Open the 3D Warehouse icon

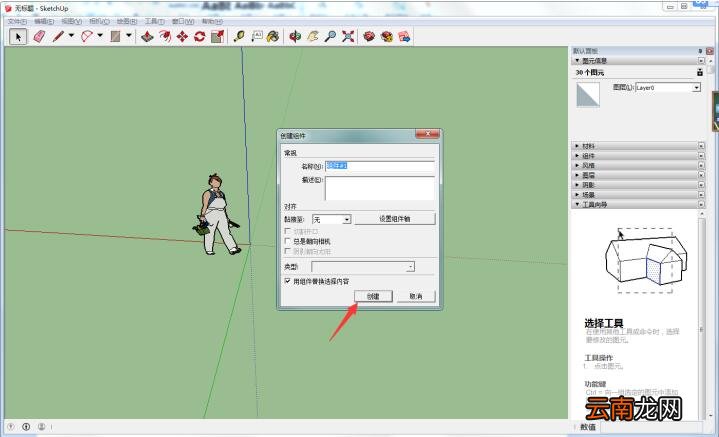pos(369,36)
